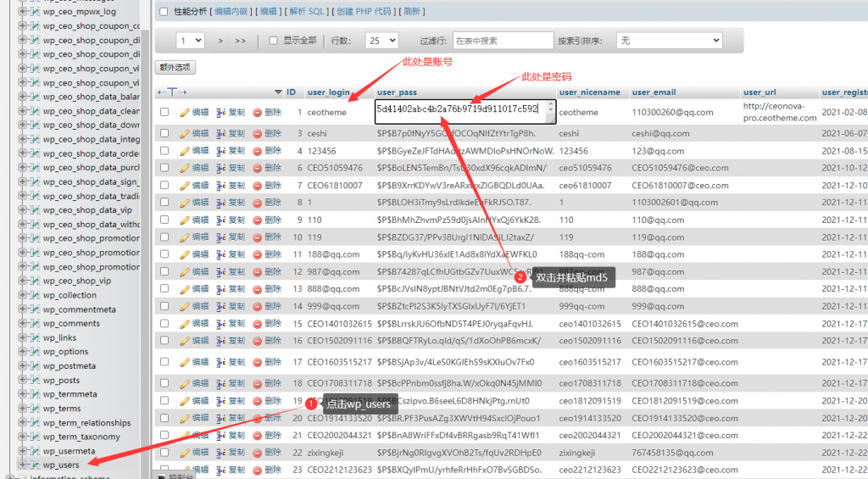Click the 额外选项 extra options button
The height and width of the screenshot is (479, 868).
(175, 67)
